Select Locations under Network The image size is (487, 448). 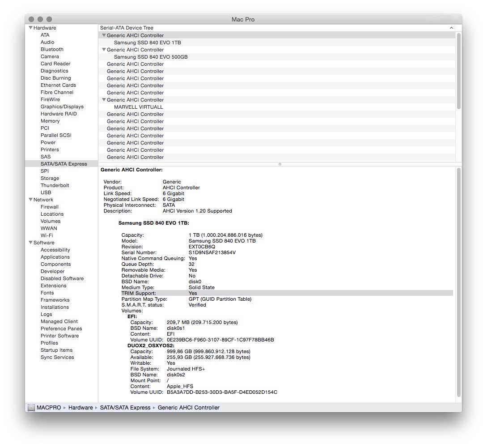tap(52, 214)
